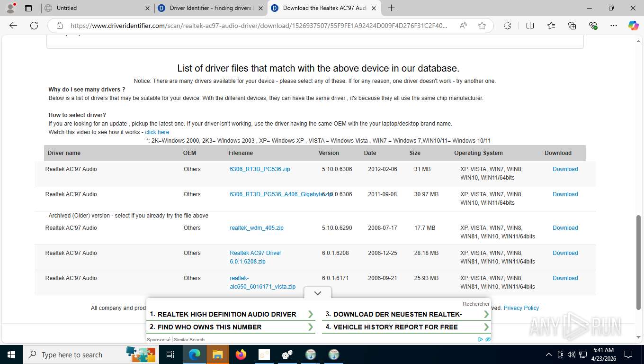Open Realtek High Definition Audio Driver ad

(232, 314)
